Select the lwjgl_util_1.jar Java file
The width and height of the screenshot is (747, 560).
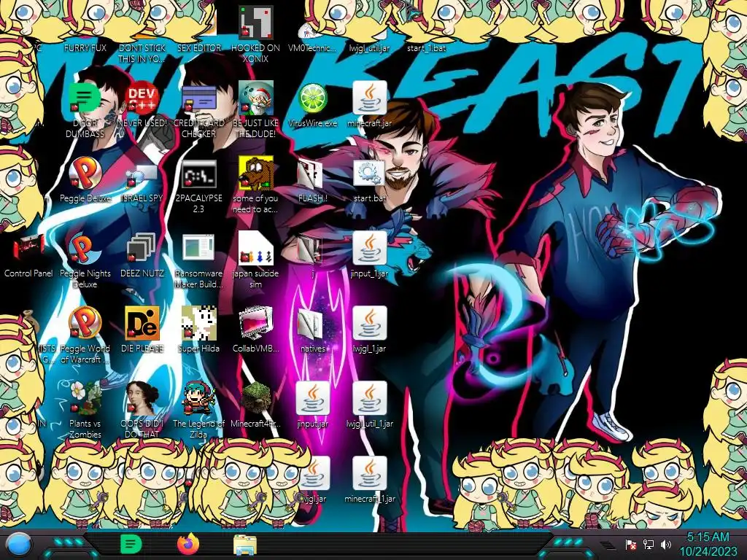tap(370, 398)
